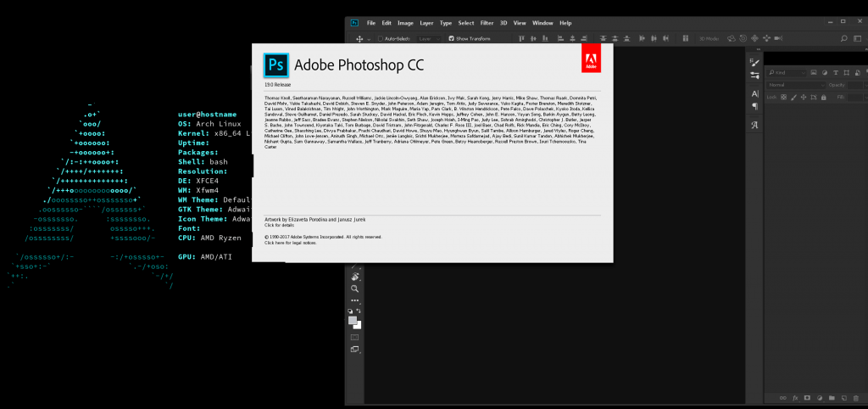Open the Kind filter dropdown
Image resolution: width=868 pixels, height=409 pixels.
point(786,73)
